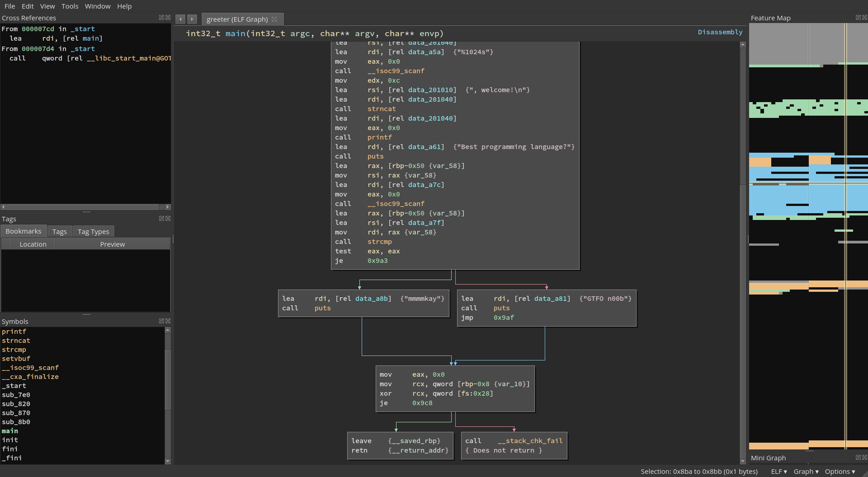
Task: Close the greeter (ELF Graph) tab
Action: 274,19
